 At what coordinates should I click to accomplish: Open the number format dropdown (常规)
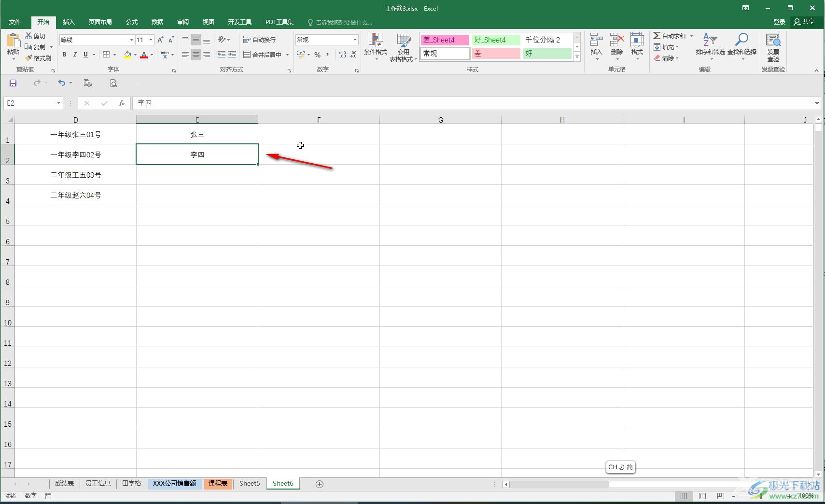355,40
